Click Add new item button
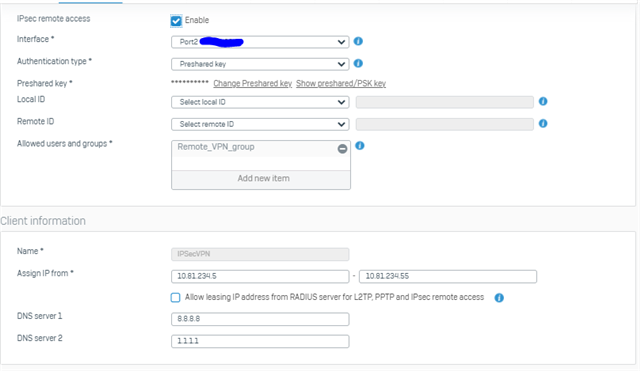This screenshot has height=371, width=640. [261, 178]
